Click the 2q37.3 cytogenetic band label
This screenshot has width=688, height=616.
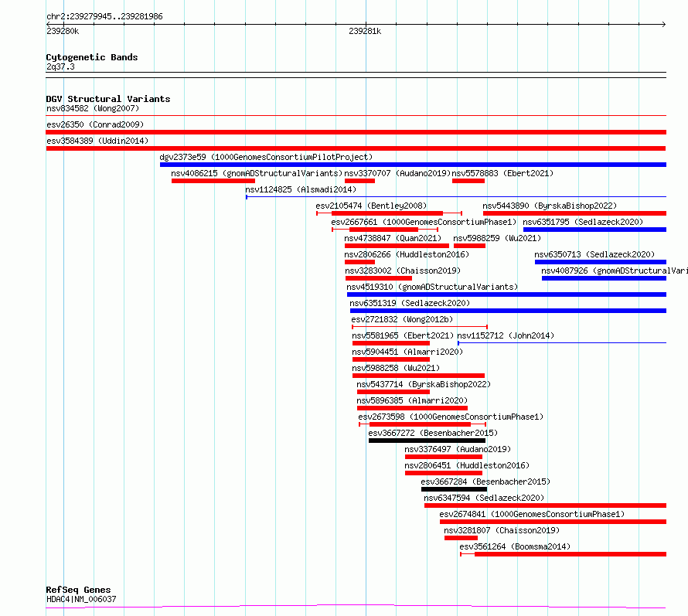pos(60,66)
